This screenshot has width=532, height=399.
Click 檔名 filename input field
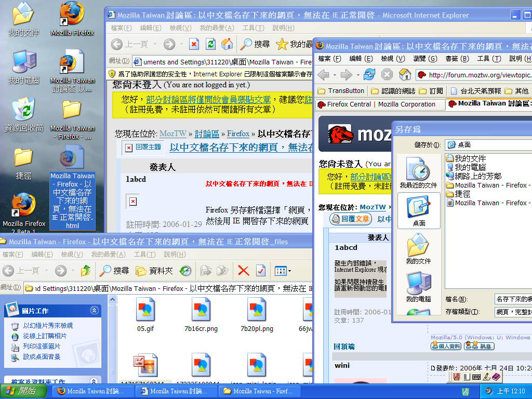click(513, 299)
